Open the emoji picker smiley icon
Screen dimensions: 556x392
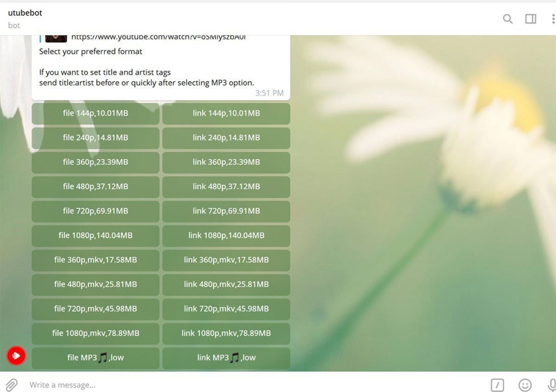click(x=525, y=385)
